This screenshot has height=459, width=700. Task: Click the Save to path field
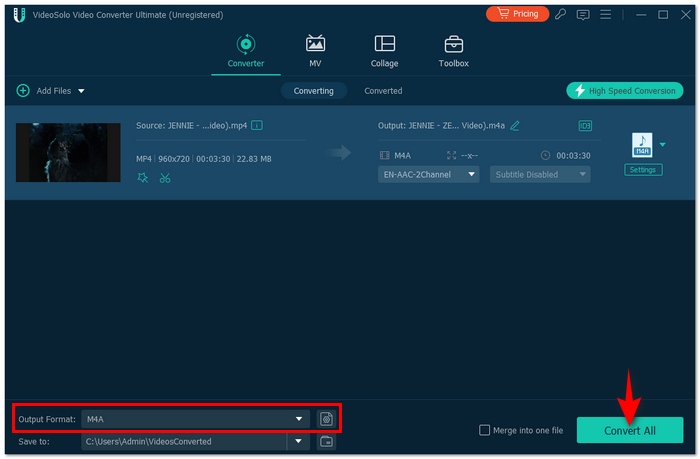point(183,442)
